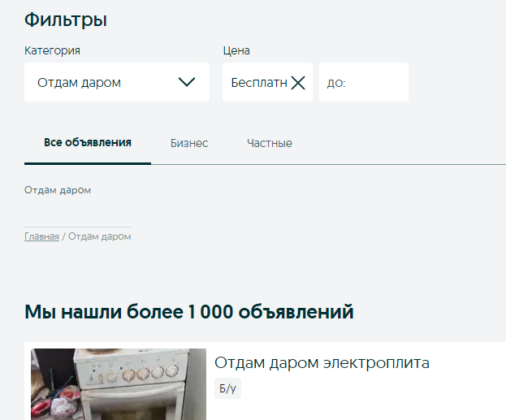Clear the 'Бесплатно' price filter with X

click(x=298, y=83)
